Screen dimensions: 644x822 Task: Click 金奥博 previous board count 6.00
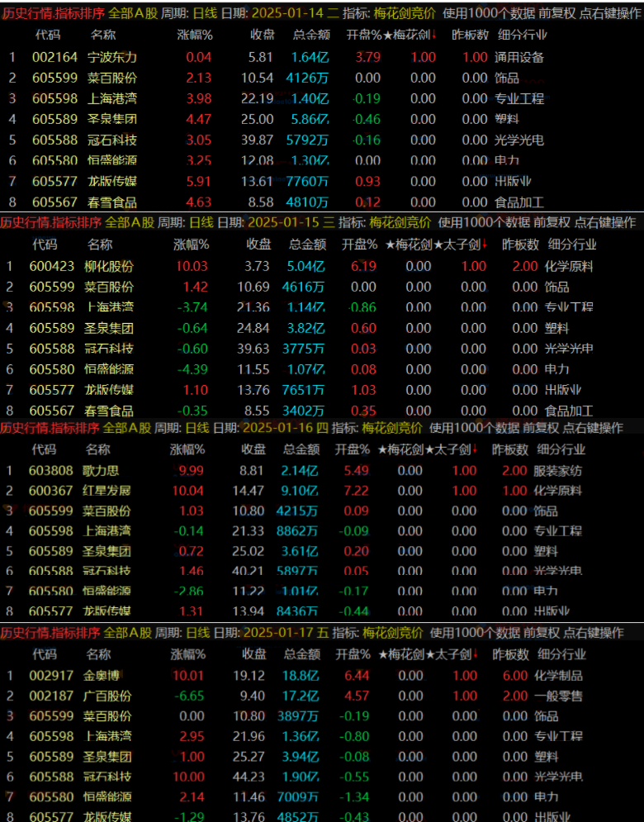click(515, 676)
